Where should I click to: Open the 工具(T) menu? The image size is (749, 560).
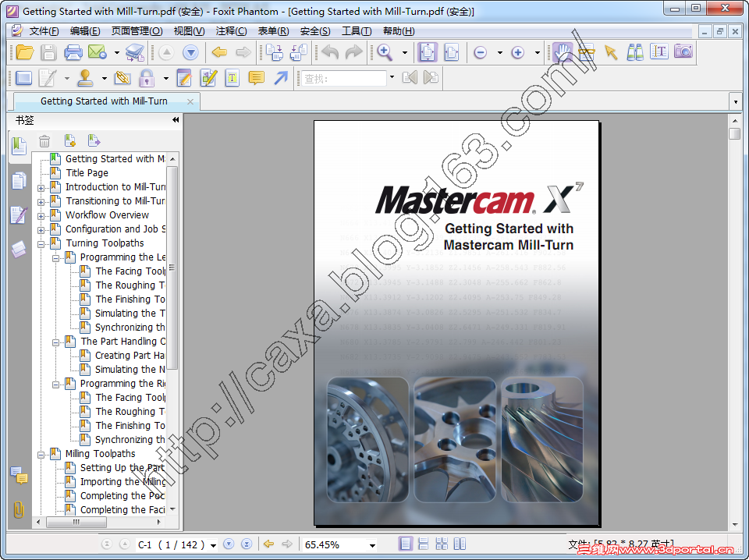[357, 31]
